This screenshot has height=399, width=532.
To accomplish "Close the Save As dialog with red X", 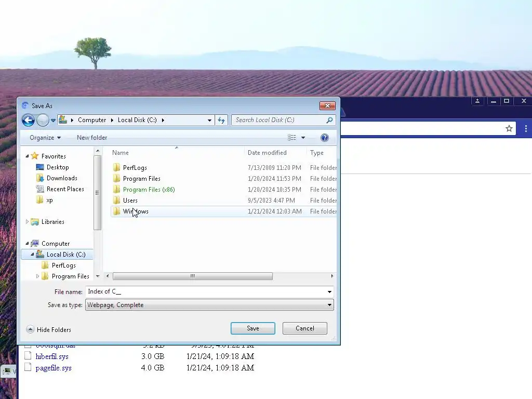I will click(327, 105).
